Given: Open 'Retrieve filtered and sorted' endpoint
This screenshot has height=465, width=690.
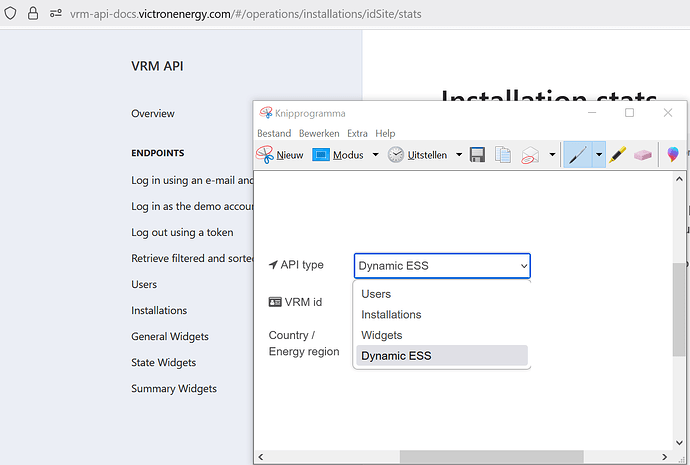Looking at the screenshot, I should [x=192, y=258].
